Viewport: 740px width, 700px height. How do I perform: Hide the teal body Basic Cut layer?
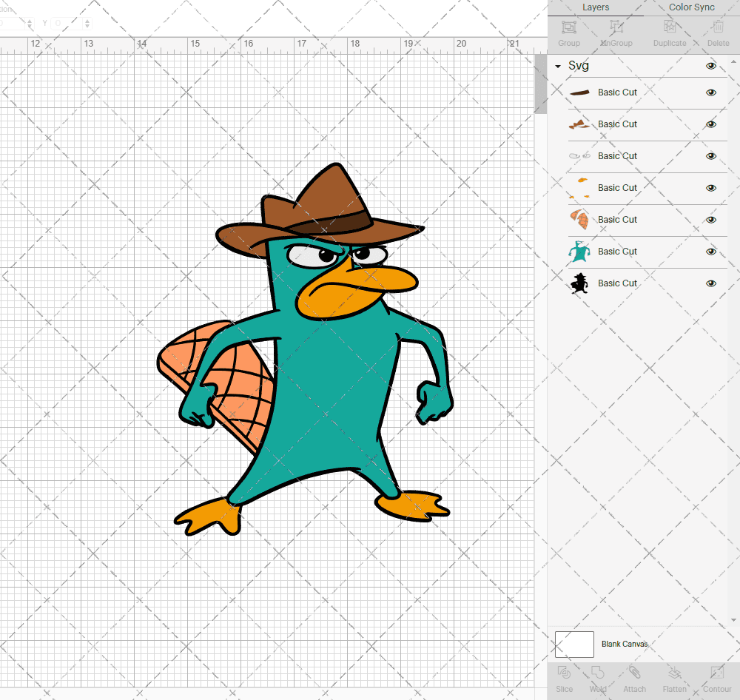coord(710,252)
